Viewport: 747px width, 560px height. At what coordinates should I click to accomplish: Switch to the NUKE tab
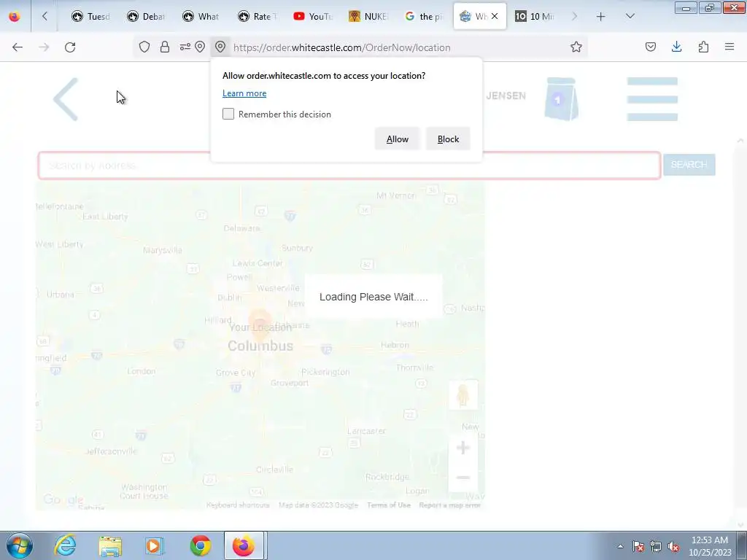368,16
